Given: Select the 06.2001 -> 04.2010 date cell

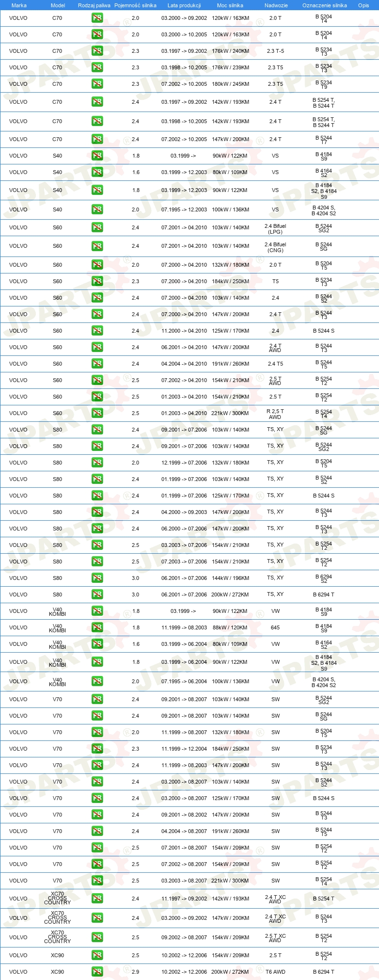Looking at the screenshot, I should 184,347.
